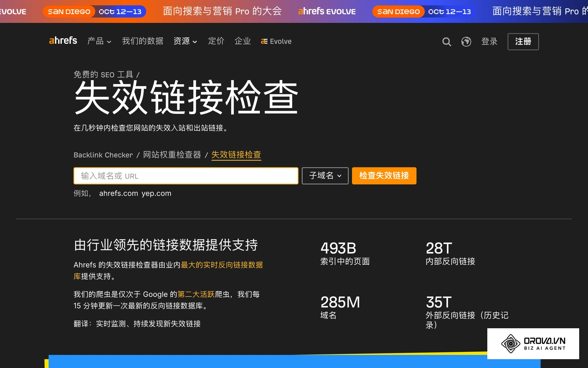Expand the 子域名 mode dropdown
This screenshot has height=368, width=588.
pyautogui.click(x=325, y=176)
